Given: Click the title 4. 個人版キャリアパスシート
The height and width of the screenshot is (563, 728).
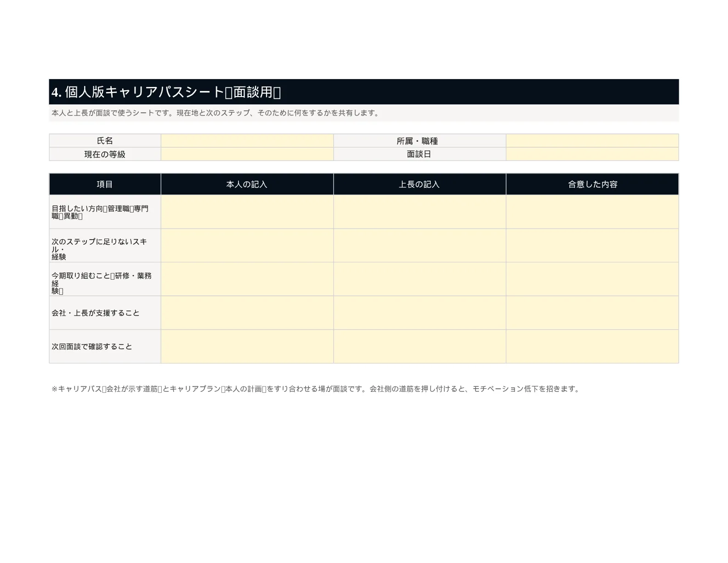Looking at the screenshot, I should click(x=166, y=92).
